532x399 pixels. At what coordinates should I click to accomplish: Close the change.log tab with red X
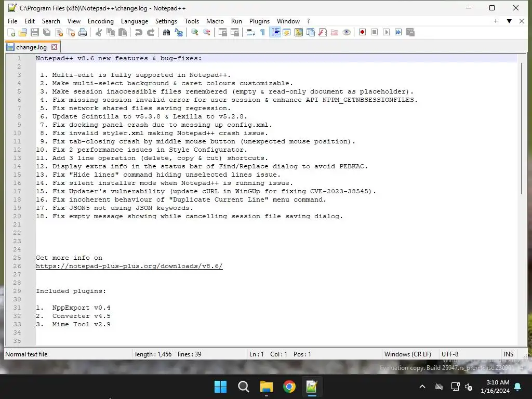pos(54,47)
